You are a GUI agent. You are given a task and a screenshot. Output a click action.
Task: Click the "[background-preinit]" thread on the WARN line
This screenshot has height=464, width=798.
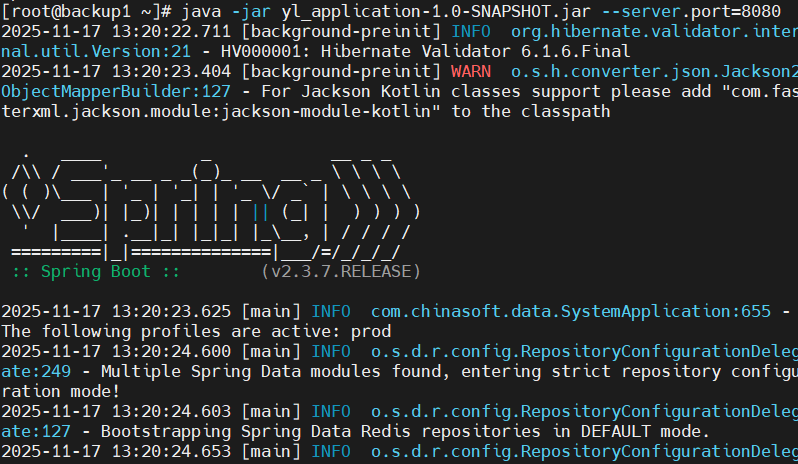341,71
